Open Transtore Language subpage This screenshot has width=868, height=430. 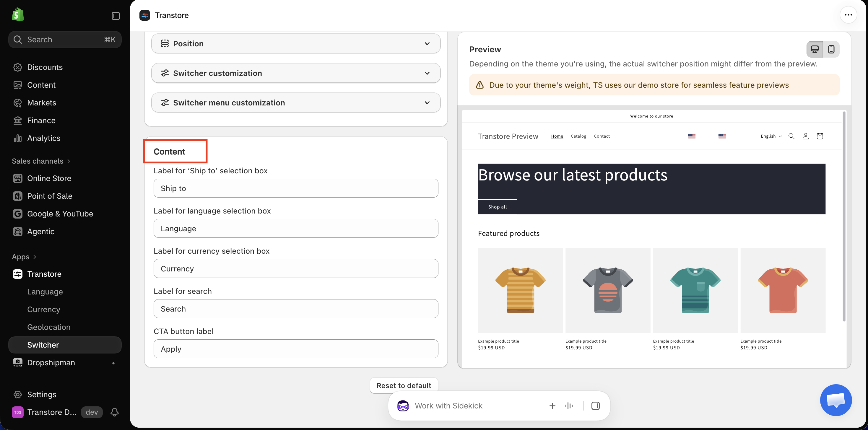[65, 291]
